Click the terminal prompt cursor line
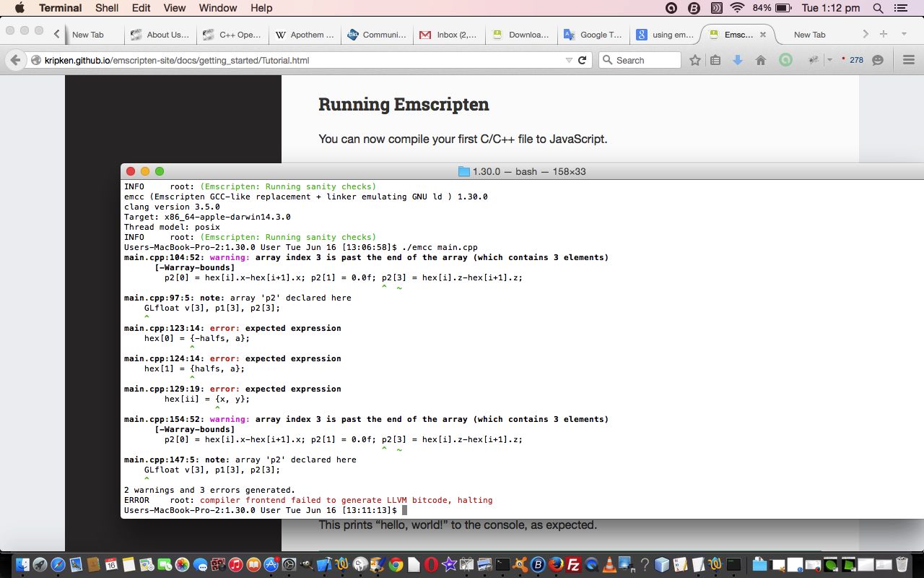 [x=266, y=510]
